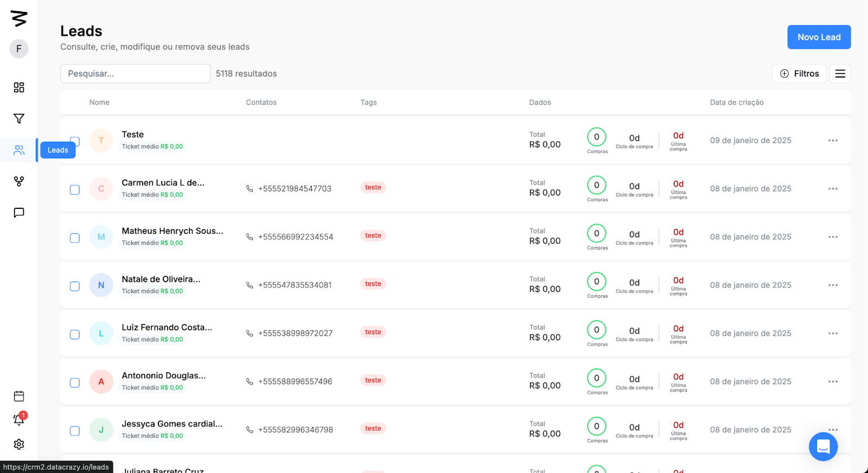Click the workflow branch icon in sidebar

coord(19,181)
